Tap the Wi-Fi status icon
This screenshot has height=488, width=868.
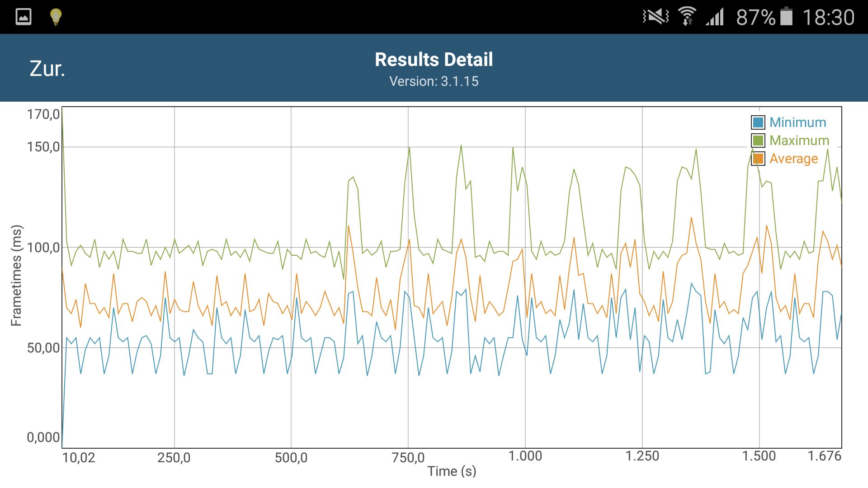point(687,17)
